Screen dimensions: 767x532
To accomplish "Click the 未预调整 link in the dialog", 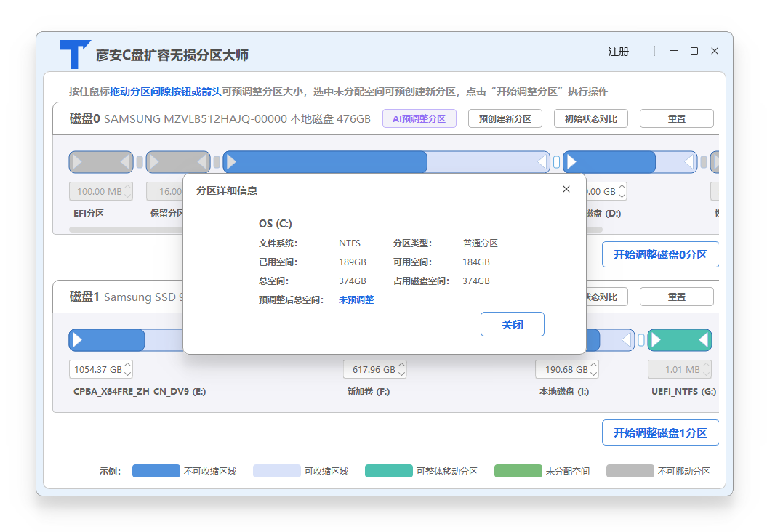I will coord(356,299).
